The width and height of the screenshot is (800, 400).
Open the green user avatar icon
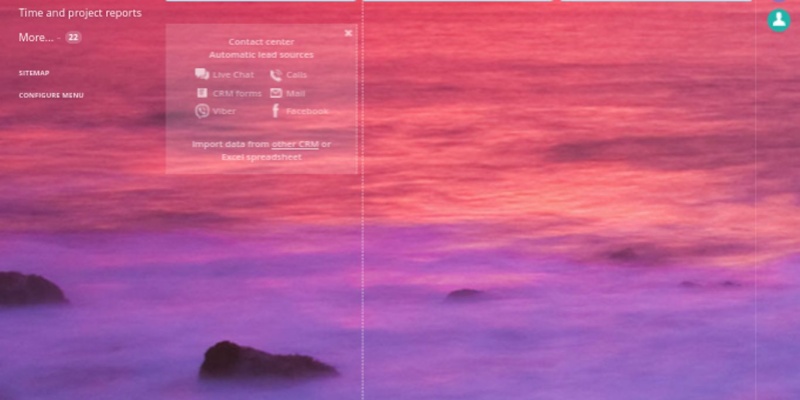click(x=779, y=20)
